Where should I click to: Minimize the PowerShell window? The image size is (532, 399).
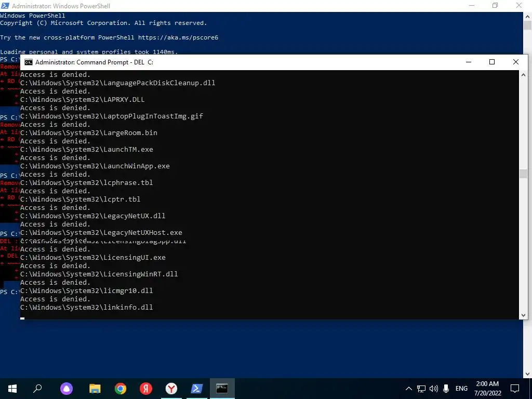coord(472,6)
